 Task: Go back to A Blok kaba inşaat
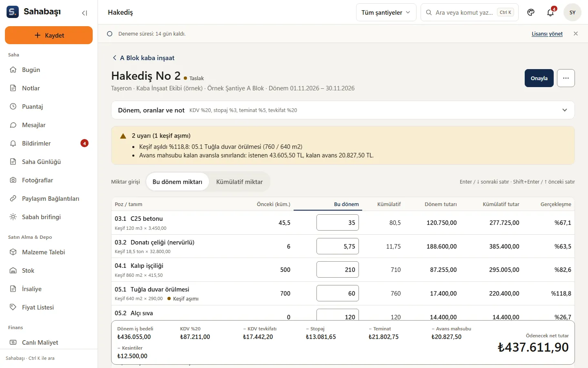point(143,58)
